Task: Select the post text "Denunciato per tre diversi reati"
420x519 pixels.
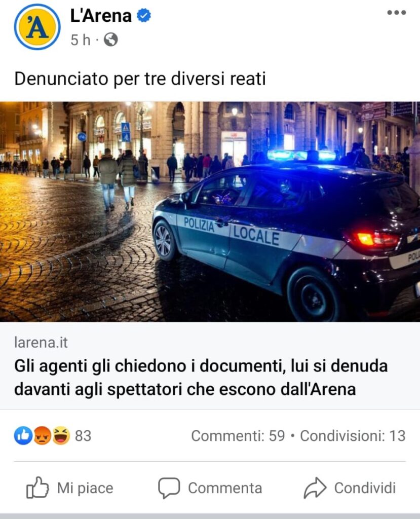Action: tap(140, 79)
